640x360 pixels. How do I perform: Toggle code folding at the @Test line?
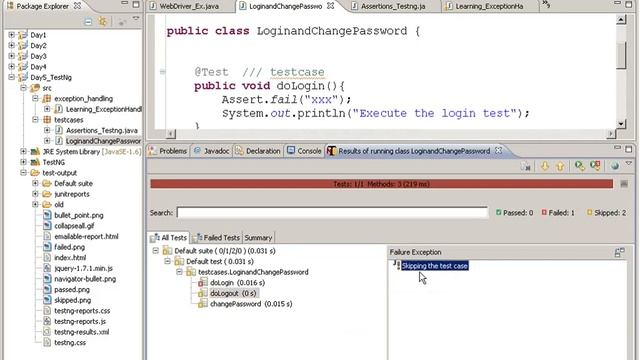162,72
